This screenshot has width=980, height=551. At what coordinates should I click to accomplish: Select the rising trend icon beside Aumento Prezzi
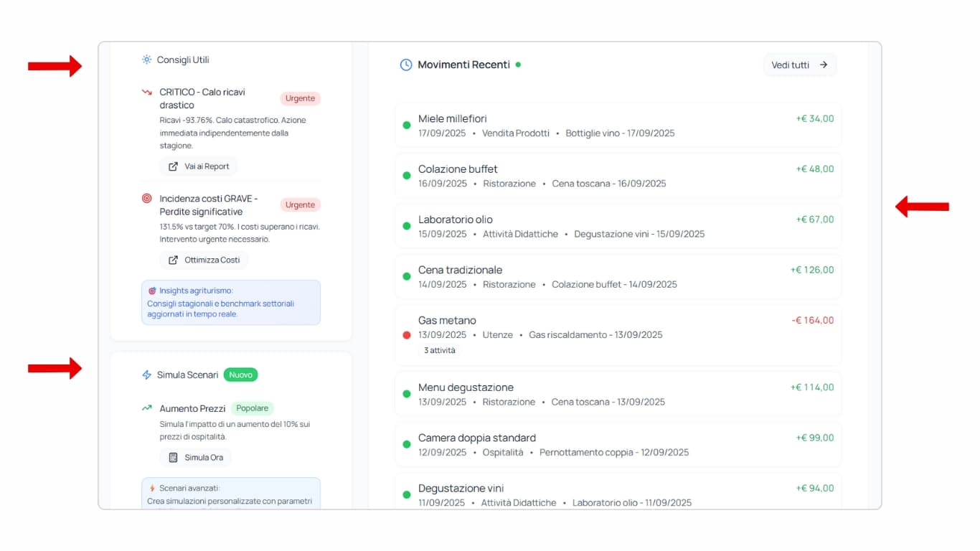tap(146, 408)
